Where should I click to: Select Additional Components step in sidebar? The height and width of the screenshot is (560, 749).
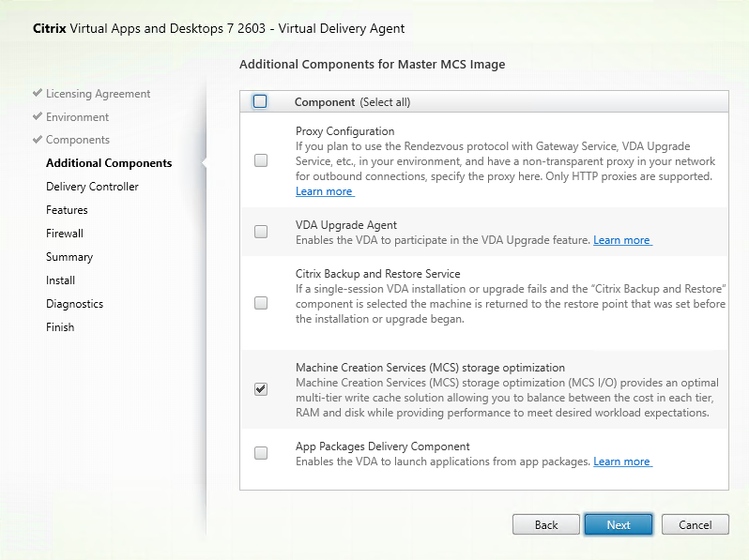(109, 163)
